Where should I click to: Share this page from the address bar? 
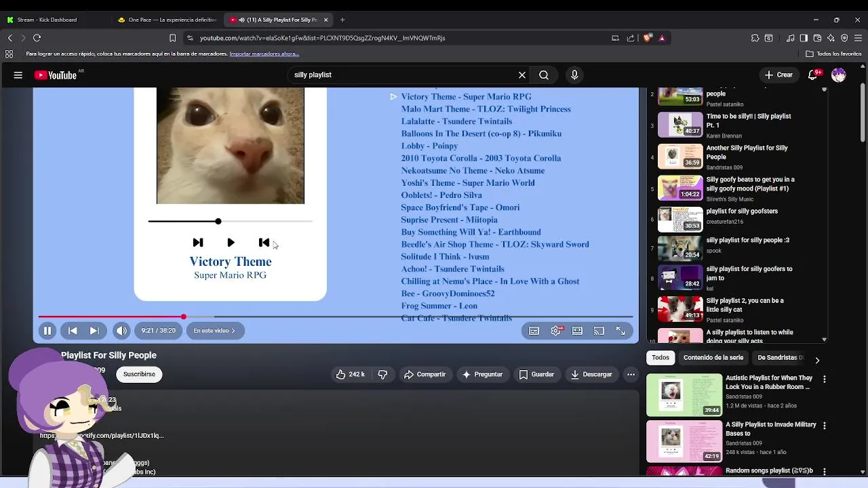coord(631,38)
